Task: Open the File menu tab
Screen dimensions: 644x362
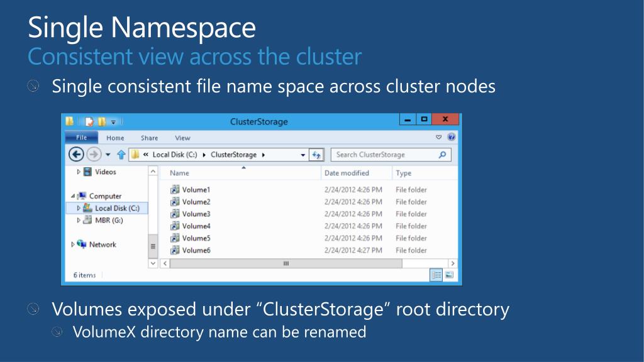Action: tap(82, 138)
